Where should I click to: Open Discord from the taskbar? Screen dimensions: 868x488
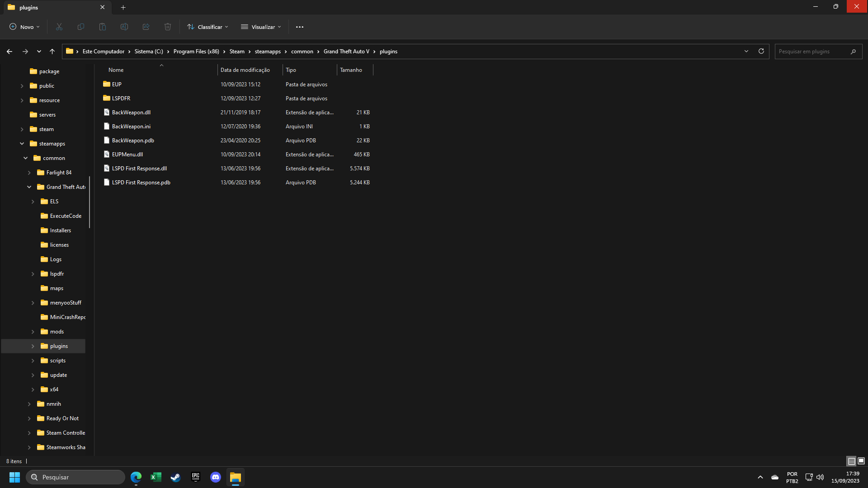[216, 477]
